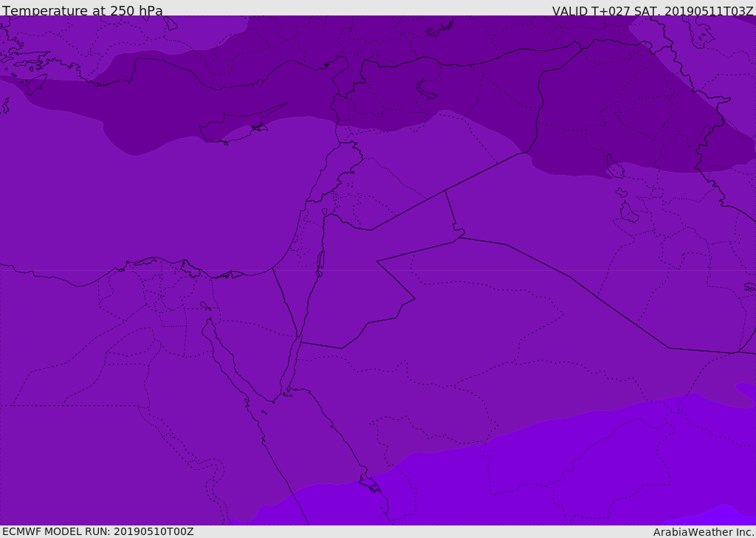Click the "Temperature at 250 hPa" title

(x=83, y=10)
